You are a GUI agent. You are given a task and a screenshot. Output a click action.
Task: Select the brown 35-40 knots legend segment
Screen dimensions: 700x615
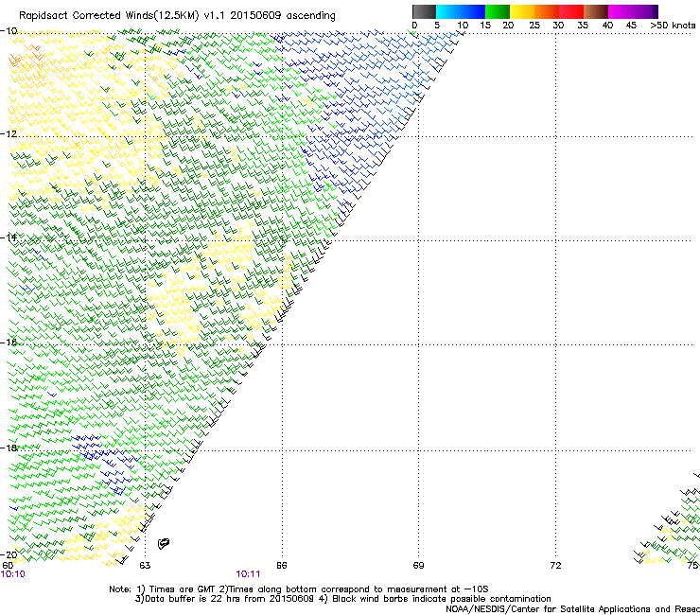(596, 11)
